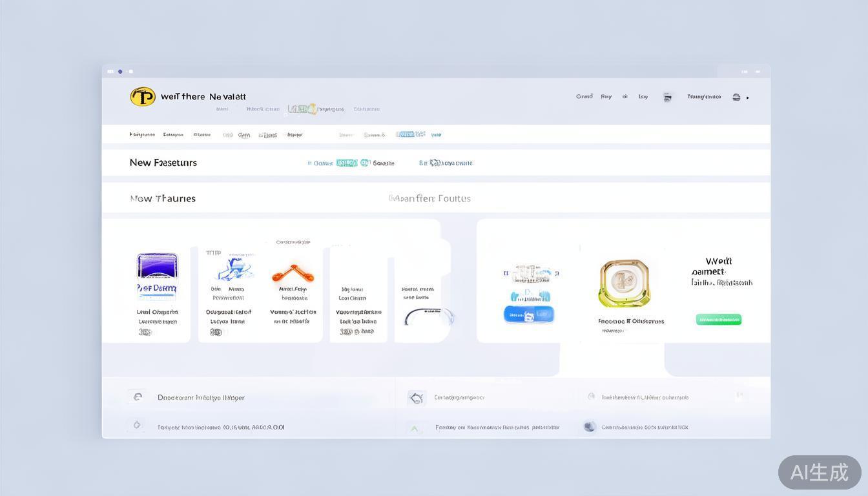
Task: Click the green upward arrow footer icon
Action: click(x=414, y=428)
